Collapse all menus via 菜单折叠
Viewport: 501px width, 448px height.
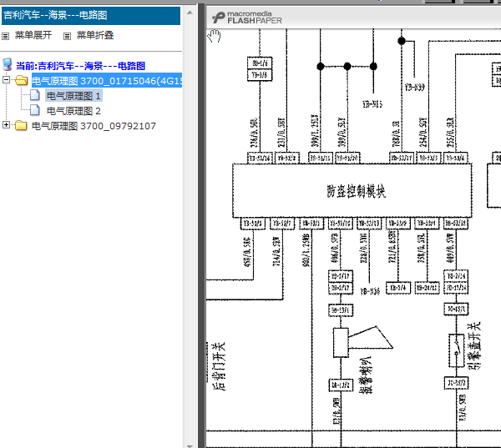(x=95, y=35)
